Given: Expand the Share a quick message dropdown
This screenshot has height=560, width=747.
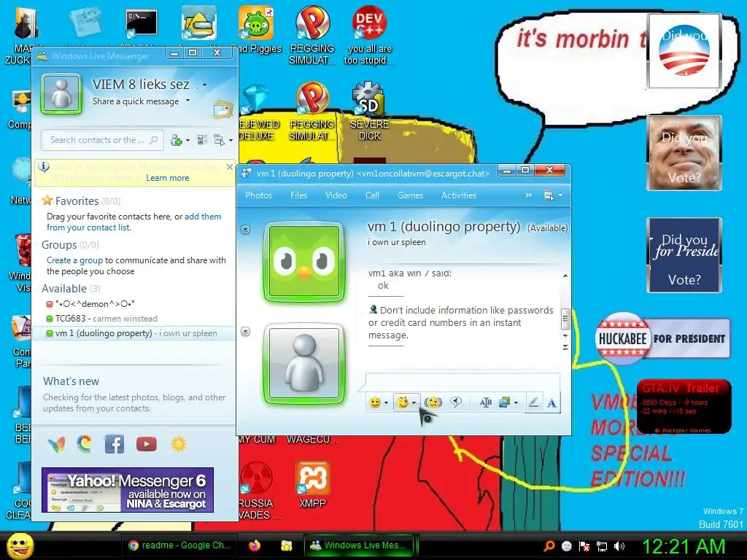Looking at the screenshot, I should tap(187, 101).
